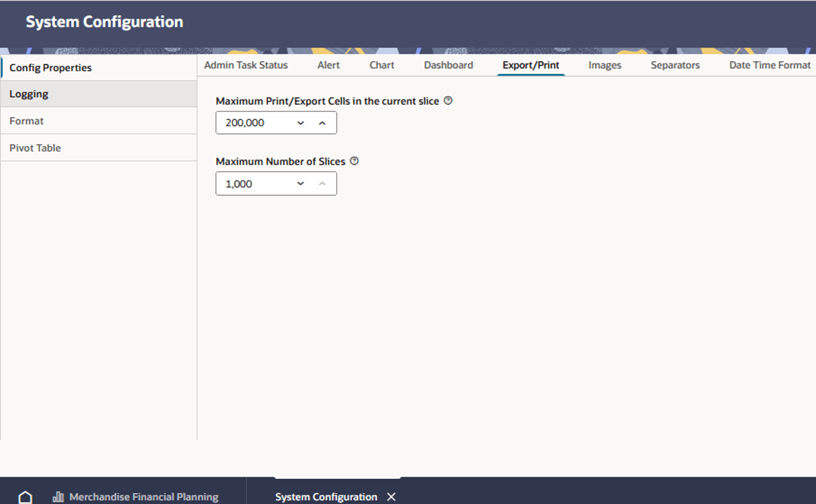The height and width of the screenshot is (504, 816).
Task: Open the Images tab
Action: coord(605,65)
